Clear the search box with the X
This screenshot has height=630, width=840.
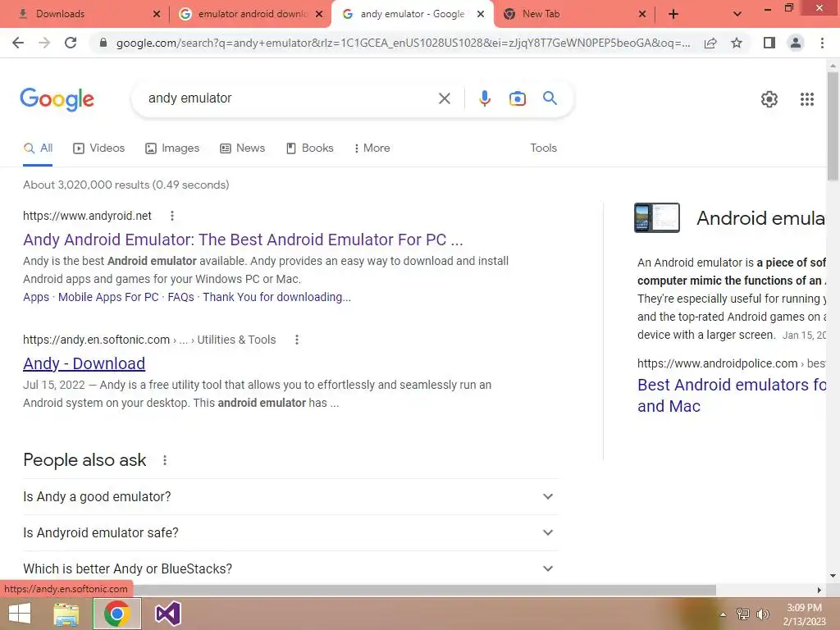tap(444, 98)
